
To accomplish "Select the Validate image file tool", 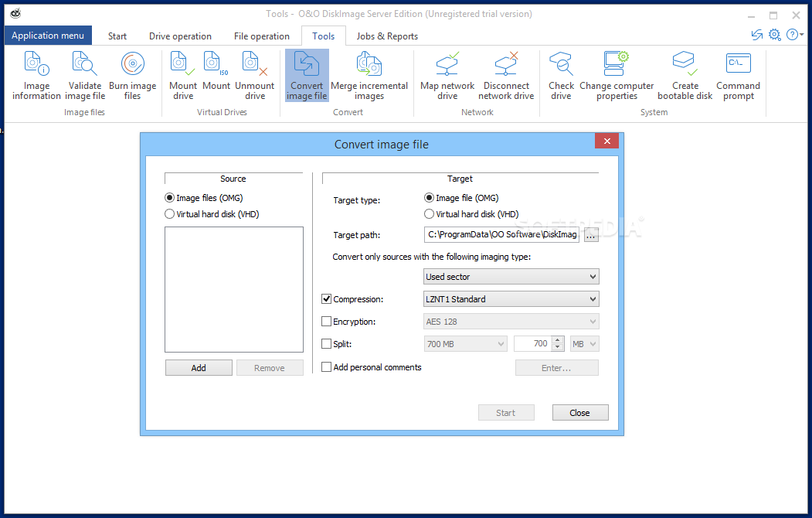I will tap(85, 76).
